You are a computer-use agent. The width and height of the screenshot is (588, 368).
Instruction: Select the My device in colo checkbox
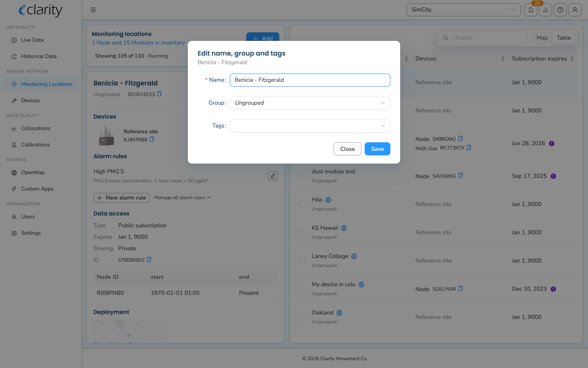(x=302, y=289)
